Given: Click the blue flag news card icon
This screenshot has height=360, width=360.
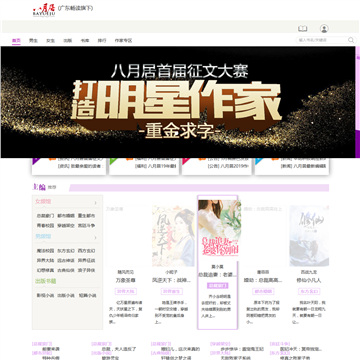Looking at the screenshot, I should pyautogui.click(x=259, y=161).
